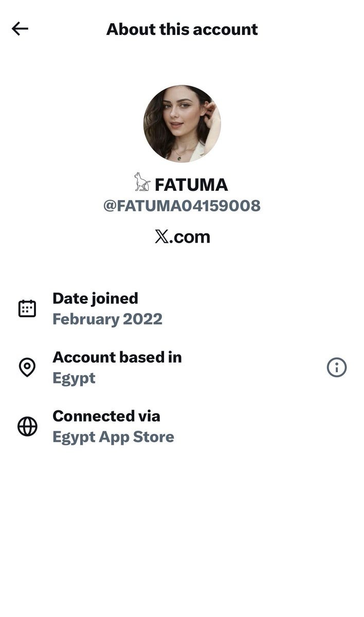The height and width of the screenshot is (617, 364).
Task: Click the calendar icon next to Date joined
Action: [x=27, y=308]
